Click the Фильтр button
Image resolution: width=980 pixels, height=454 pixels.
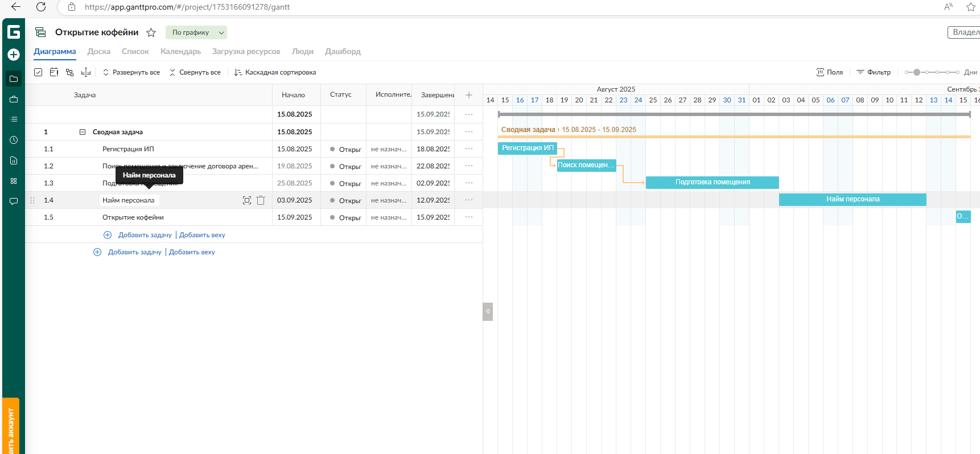(874, 72)
